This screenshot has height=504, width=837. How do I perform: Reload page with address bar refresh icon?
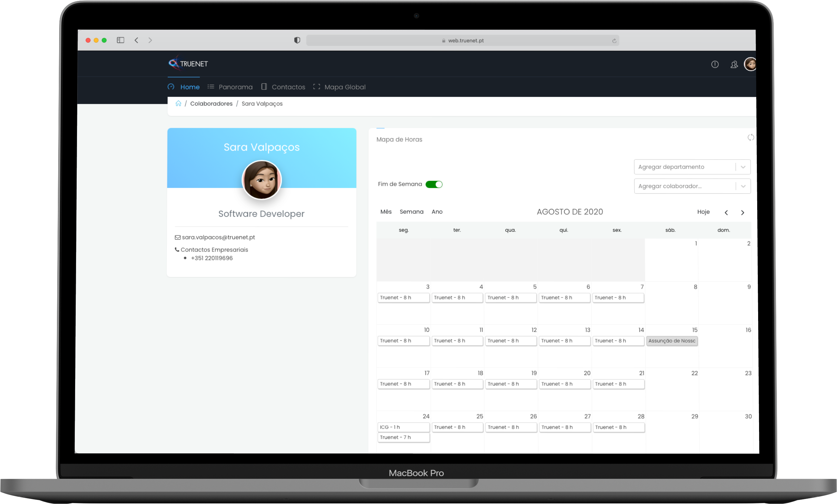pyautogui.click(x=614, y=41)
